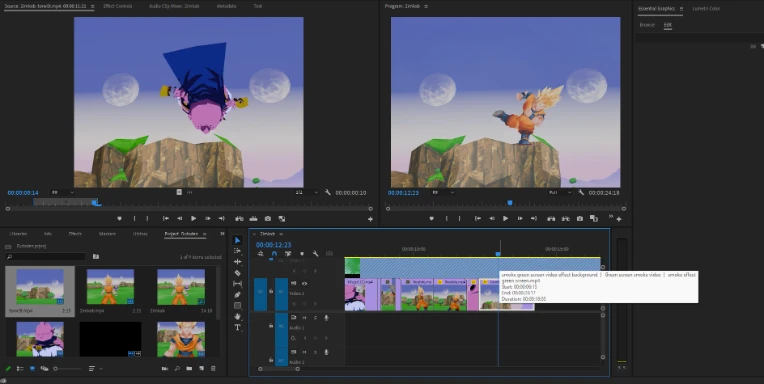Image resolution: width=764 pixels, height=384 pixels.
Task: Export frame from the Source monitor
Action: coord(267,219)
